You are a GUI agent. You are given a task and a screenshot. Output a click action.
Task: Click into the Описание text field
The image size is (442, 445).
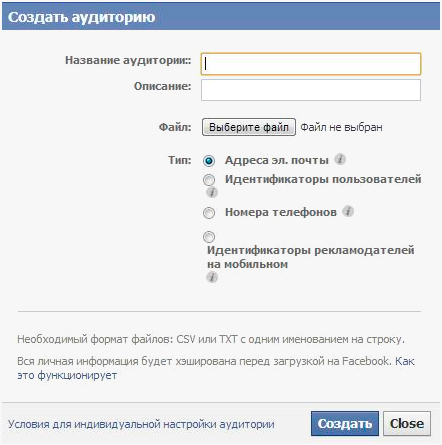pyautogui.click(x=311, y=90)
